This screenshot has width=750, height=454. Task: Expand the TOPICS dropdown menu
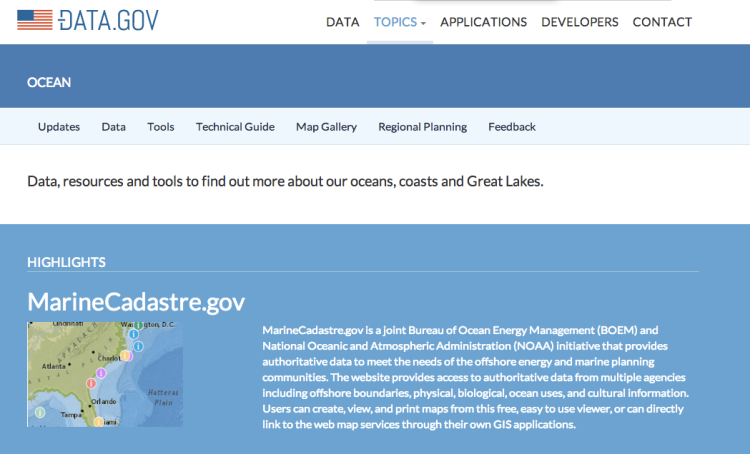(x=400, y=22)
